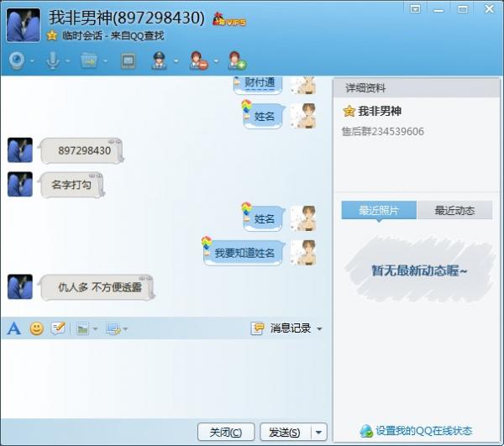Click sender avatar beside 897298430 message
The image size is (504, 446).
[20, 150]
